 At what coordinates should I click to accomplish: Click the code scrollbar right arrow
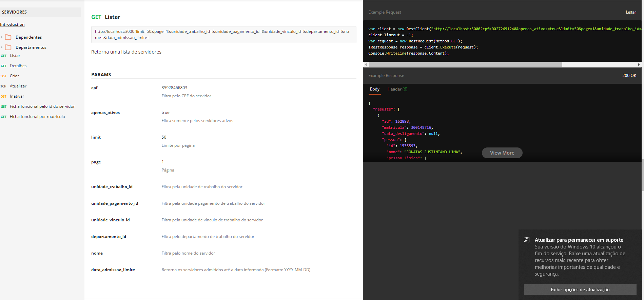point(639,64)
